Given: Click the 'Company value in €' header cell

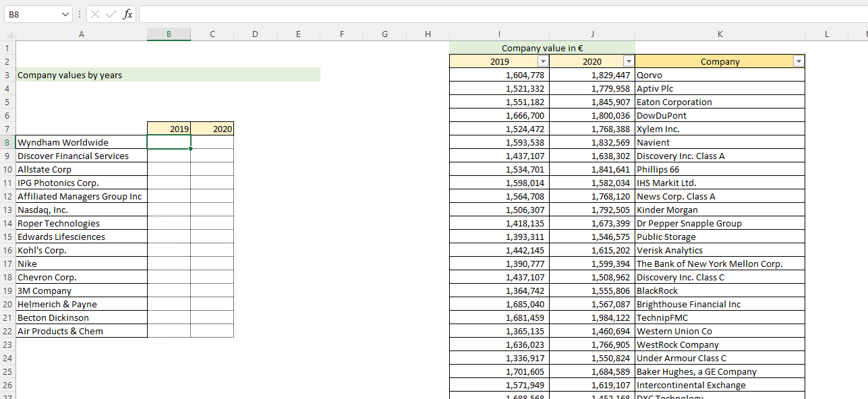Looking at the screenshot, I should (x=542, y=48).
